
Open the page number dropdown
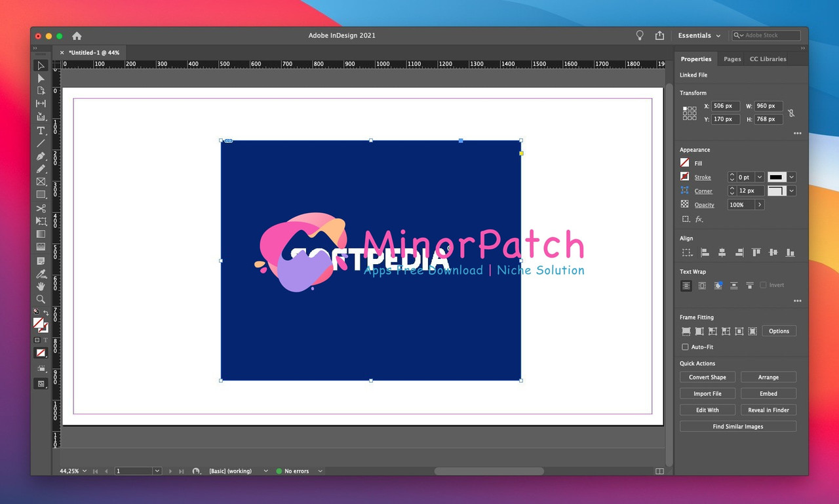(157, 471)
